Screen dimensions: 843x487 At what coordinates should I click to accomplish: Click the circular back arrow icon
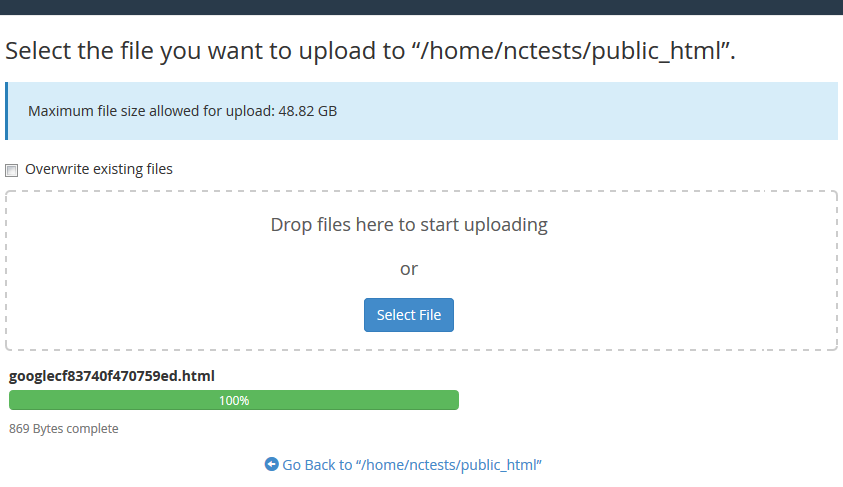pyautogui.click(x=271, y=465)
